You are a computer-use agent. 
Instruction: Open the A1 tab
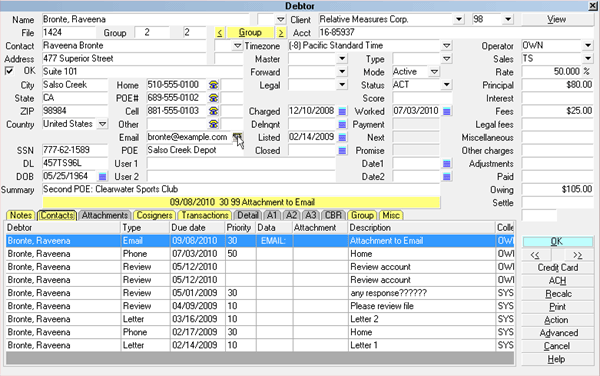tap(272, 215)
